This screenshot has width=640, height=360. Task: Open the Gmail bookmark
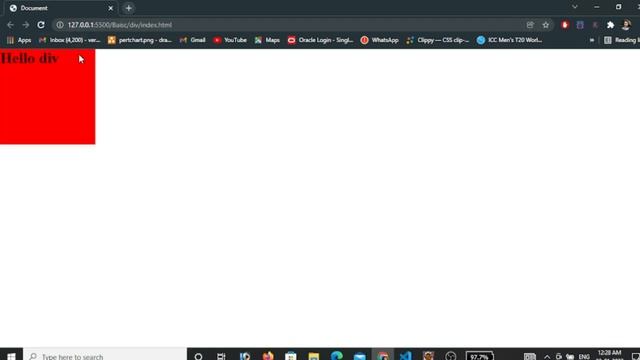click(x=193, y=40)
